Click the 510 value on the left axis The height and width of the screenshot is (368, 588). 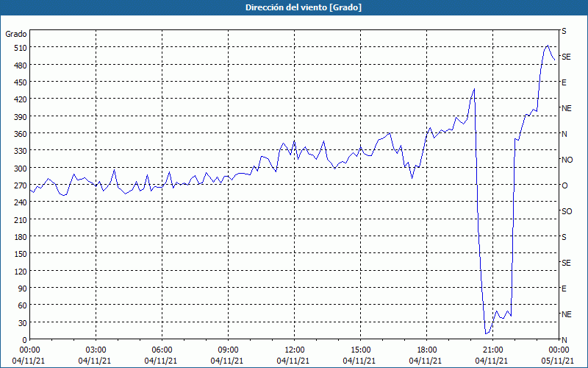pos(21,48)
